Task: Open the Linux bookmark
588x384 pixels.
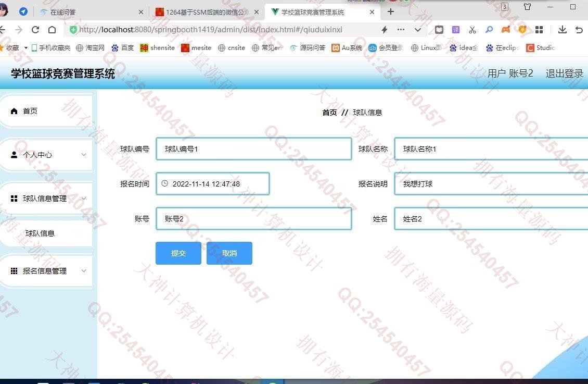Action: [x=426, y=47]
